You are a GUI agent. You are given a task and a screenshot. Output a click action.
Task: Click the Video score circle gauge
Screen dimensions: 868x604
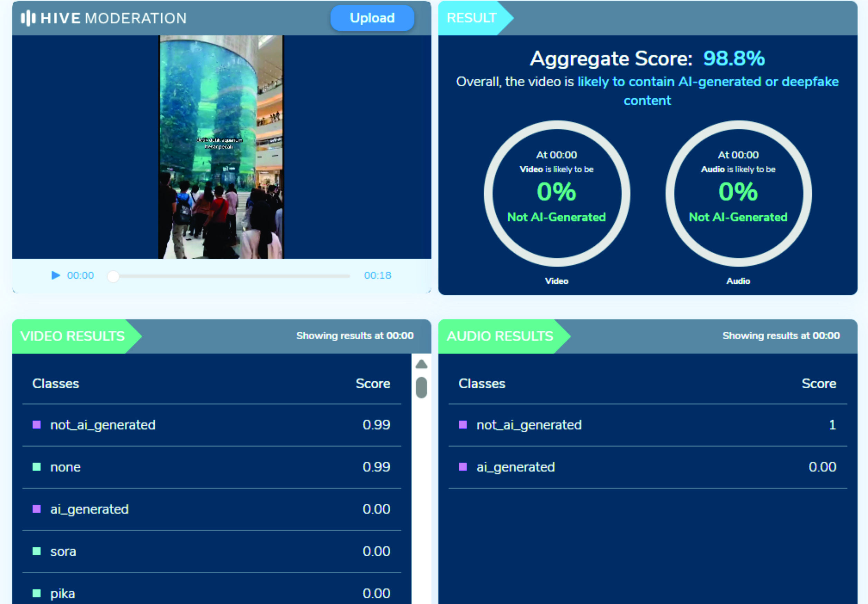click(556, 193)
